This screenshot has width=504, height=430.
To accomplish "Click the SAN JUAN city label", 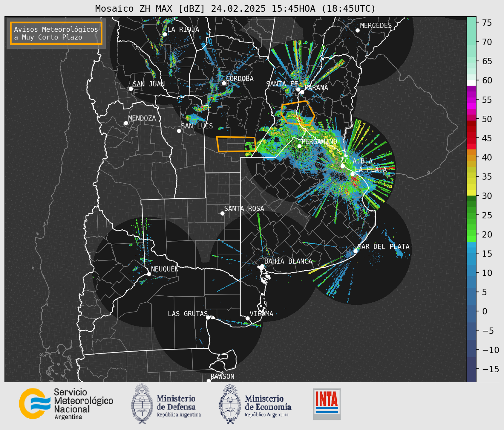I will tap(149, 84).
